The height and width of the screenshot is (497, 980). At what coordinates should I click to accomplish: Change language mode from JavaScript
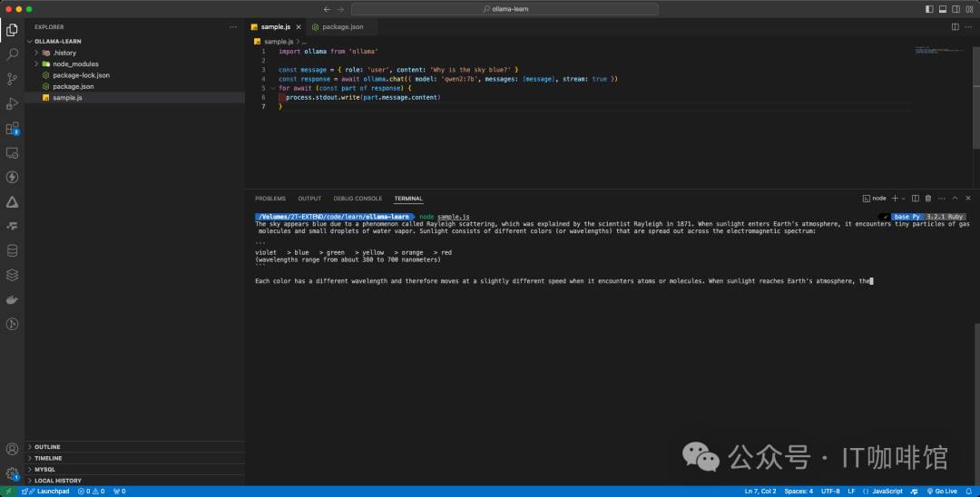click(x=887, y=492)
